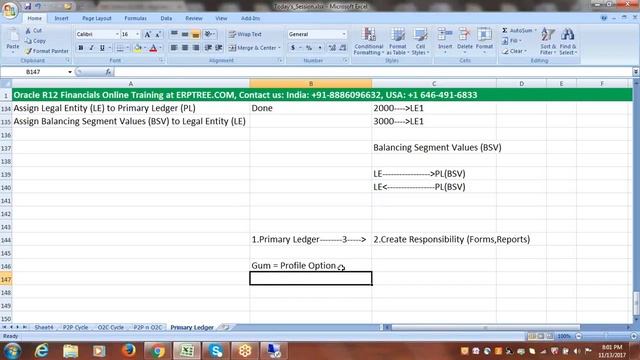Set top vertical alignment
Viewport: 640px width, 360px height.
(174, 34)
